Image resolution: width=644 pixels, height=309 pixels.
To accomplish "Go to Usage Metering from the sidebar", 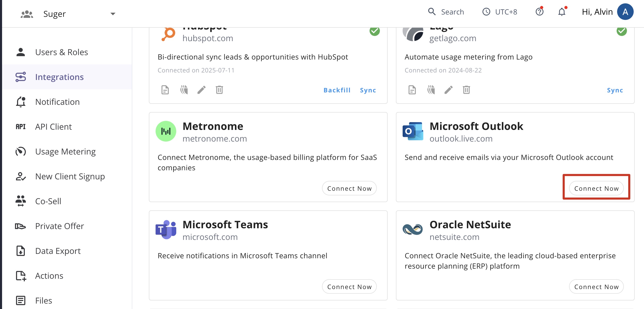I will point(65,151).
